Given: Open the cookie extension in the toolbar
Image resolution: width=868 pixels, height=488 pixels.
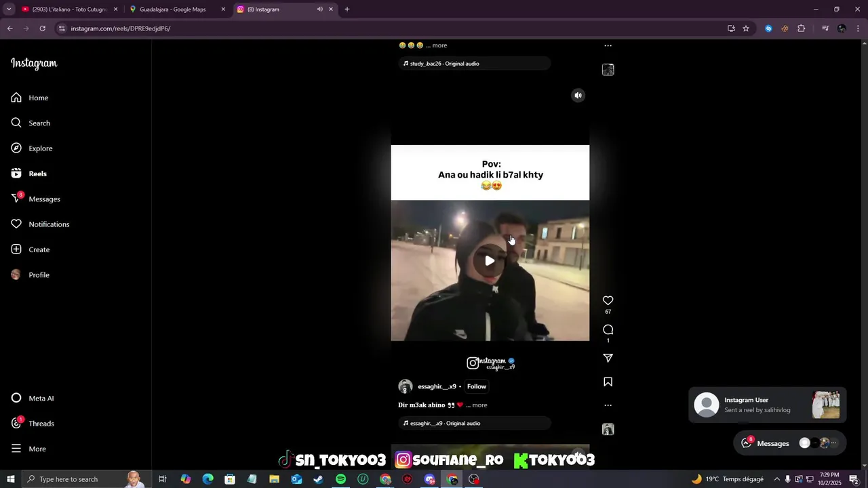Looking at the screenshot, I should click(x=785, y=28).
